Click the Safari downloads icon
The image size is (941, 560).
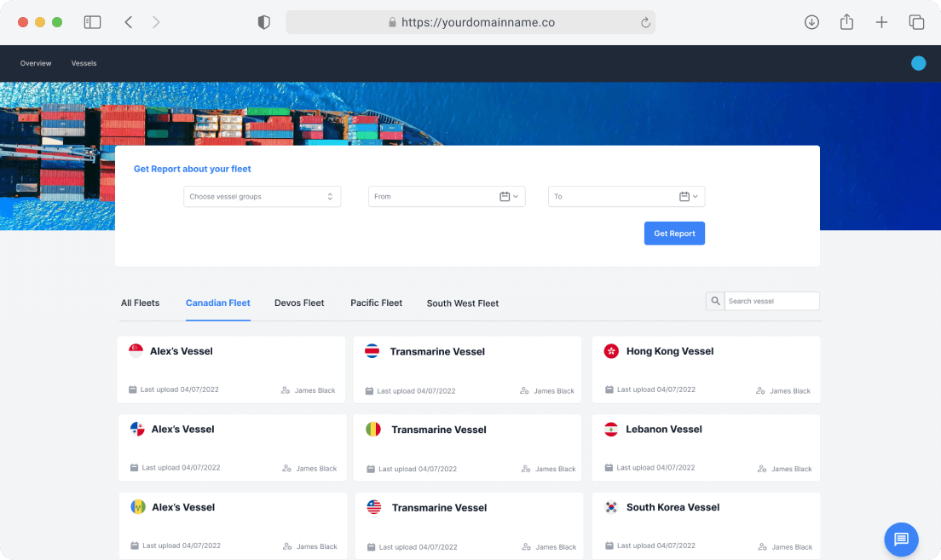coord(811,22)
